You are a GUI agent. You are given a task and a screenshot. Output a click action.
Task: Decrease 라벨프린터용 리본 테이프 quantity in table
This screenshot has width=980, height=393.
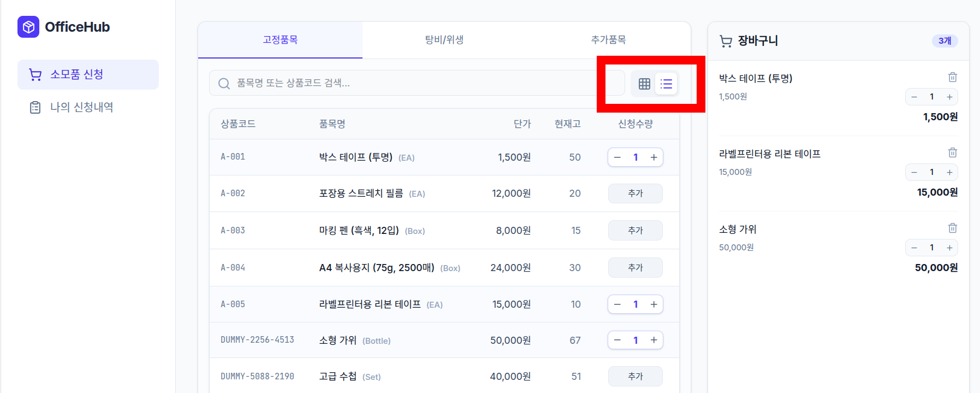[x=617, y=304]
